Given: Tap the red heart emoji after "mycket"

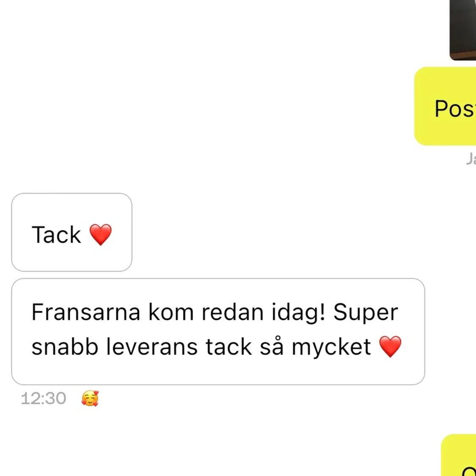Looking at the screenshot, I should 391,346.
